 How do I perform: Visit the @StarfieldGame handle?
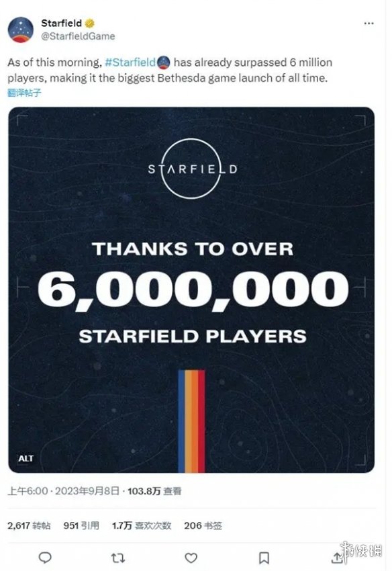[x=79, y=36]
